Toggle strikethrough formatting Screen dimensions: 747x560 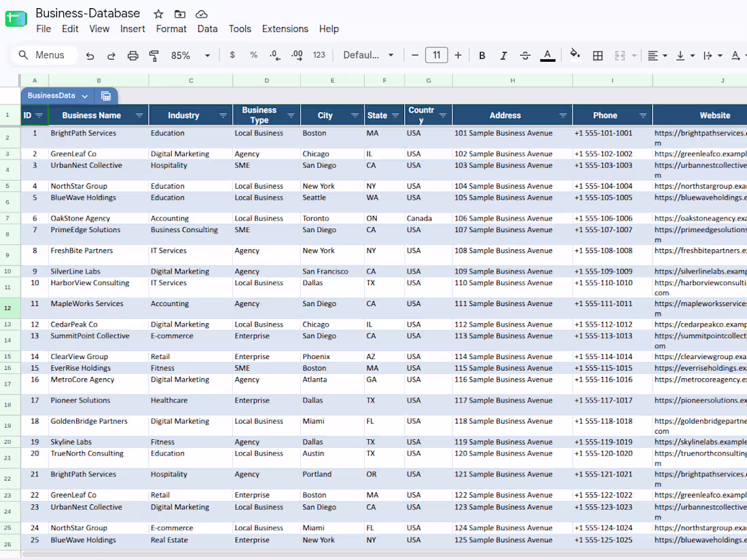click(x=525, y=56)
